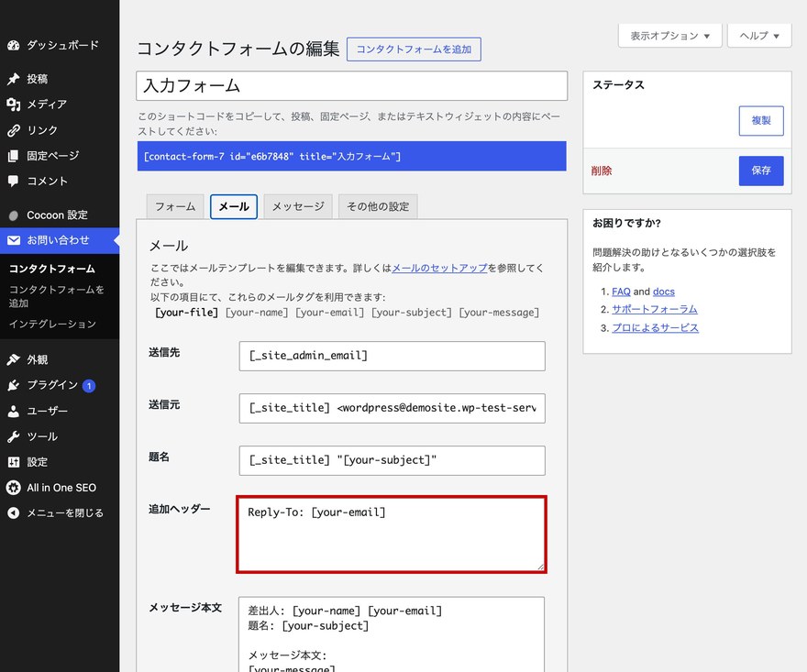
Task: Click the 複製 button
Action: point(761,120)
